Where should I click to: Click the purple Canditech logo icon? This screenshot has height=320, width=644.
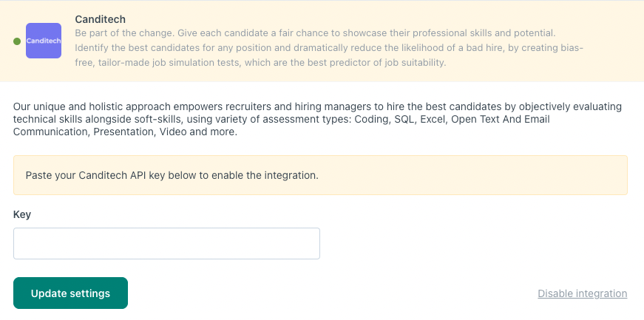pos(44,41)
